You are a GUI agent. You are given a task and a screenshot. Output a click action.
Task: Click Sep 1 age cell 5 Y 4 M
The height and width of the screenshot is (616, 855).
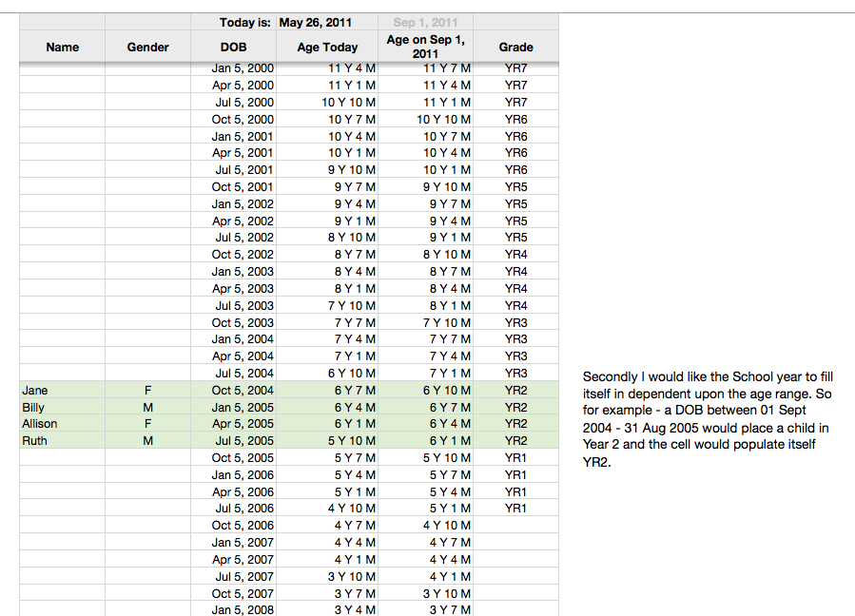point(425,491)
